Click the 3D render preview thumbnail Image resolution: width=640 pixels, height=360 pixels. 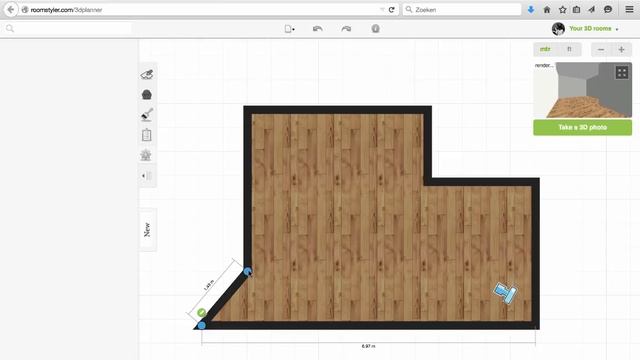(582, 90)
